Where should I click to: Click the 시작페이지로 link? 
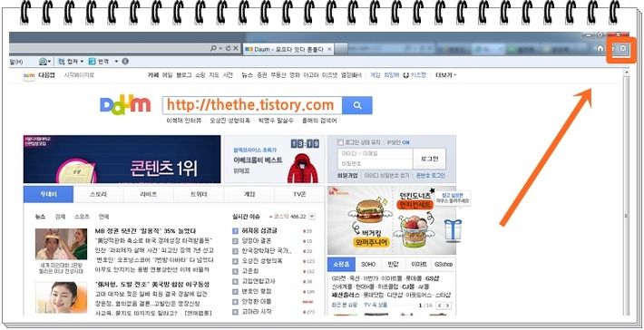79,75
